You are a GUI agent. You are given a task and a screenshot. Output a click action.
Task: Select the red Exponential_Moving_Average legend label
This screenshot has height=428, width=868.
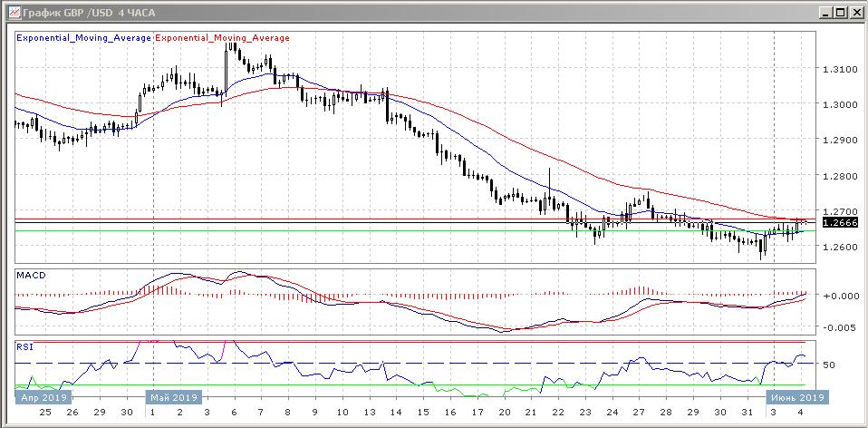point(223,38)
